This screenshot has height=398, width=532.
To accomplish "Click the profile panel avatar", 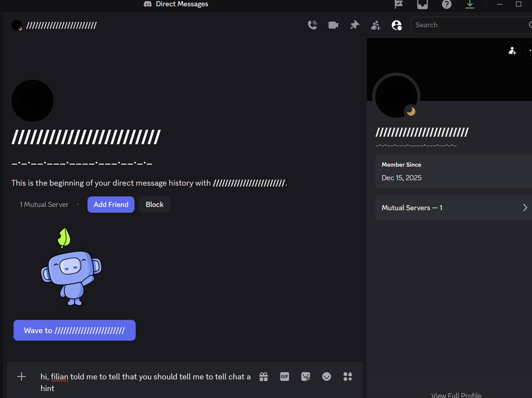I will pos(396,96).
